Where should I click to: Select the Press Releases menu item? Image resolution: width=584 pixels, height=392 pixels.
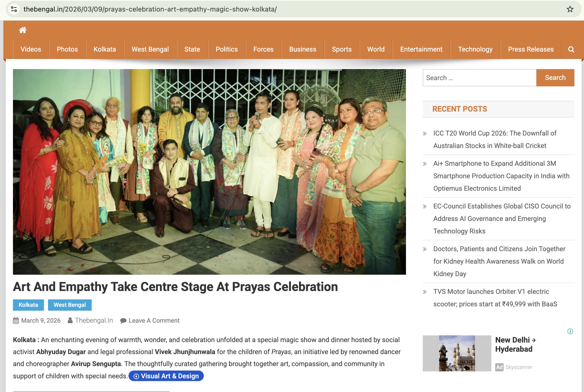pyautogui.click(x=531, y=49)
